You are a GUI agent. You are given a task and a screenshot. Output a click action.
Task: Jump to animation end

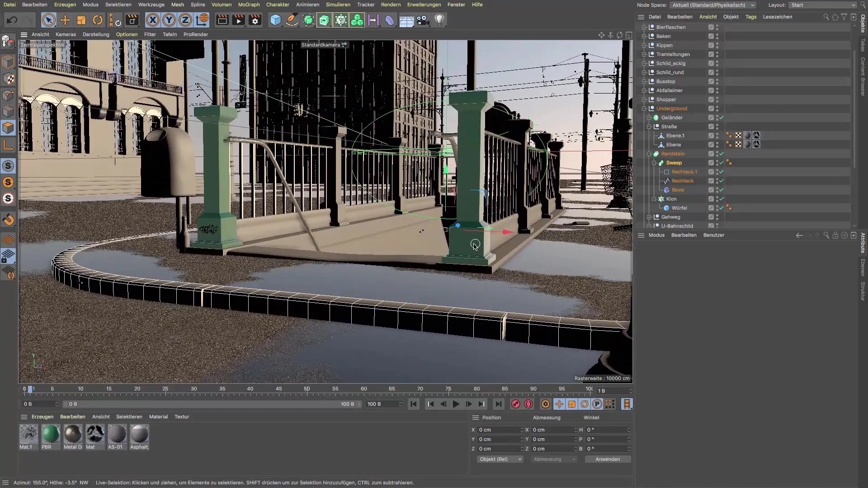498,404
